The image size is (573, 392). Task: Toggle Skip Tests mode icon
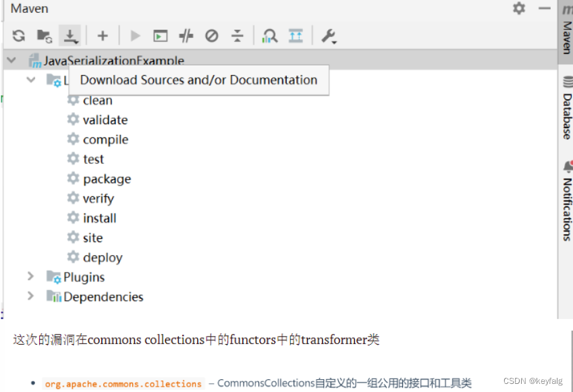212,36
